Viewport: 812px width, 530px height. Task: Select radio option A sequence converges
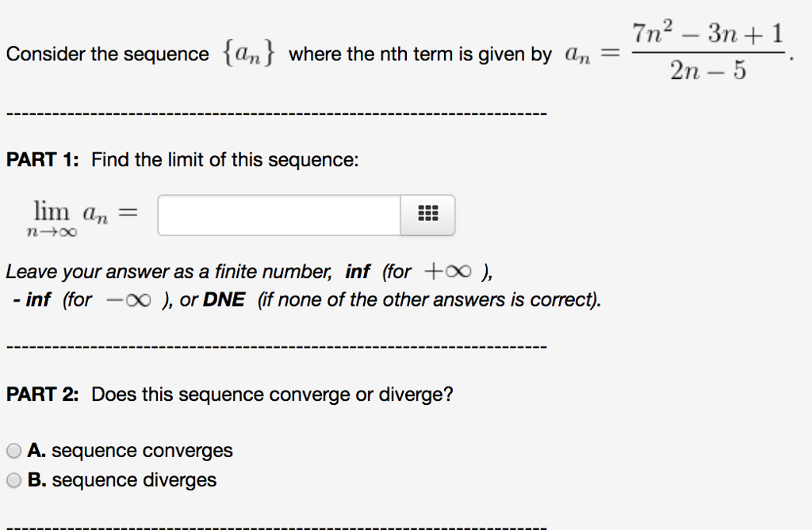pos(13,450)
